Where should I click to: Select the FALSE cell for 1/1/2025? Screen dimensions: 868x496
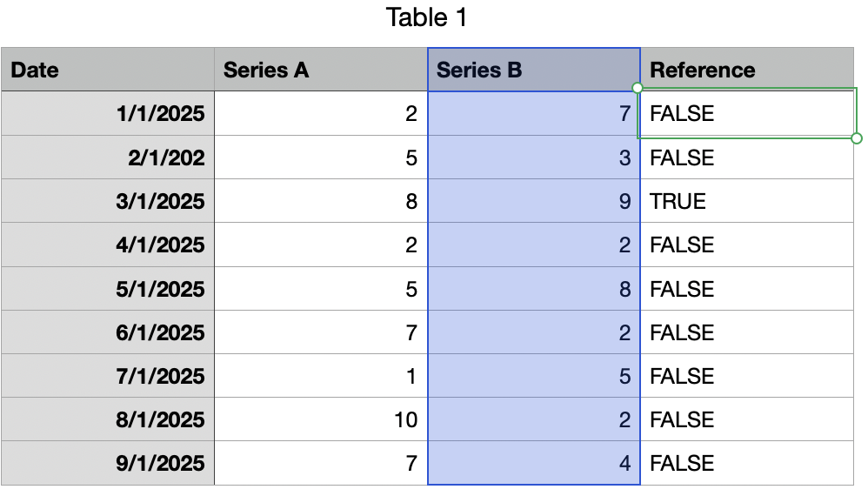[747, 113]
